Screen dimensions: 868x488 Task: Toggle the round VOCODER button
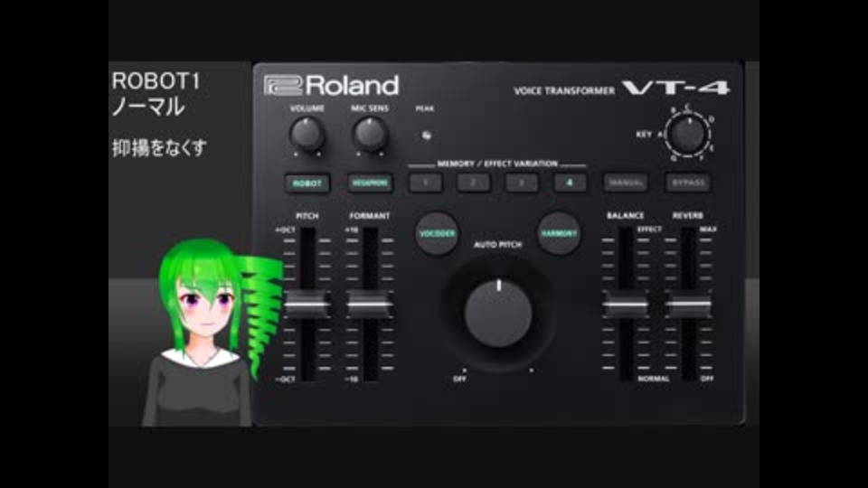click(437, 233)
